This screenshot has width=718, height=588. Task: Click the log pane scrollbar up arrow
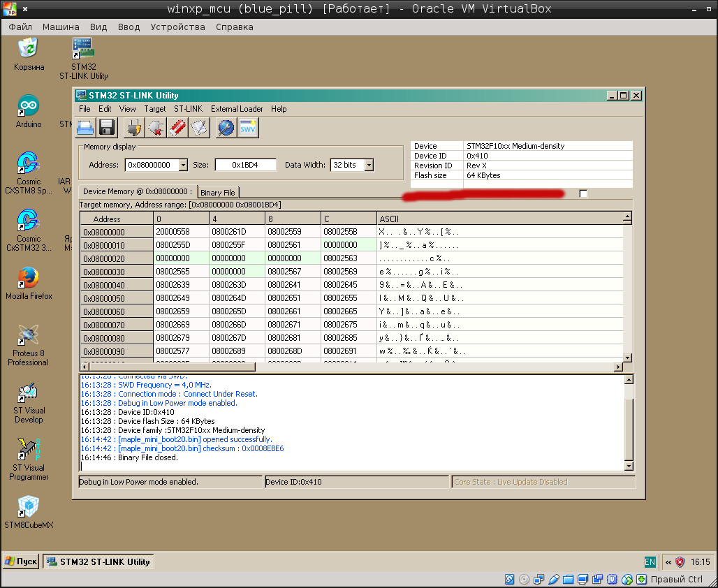(629, 379)
